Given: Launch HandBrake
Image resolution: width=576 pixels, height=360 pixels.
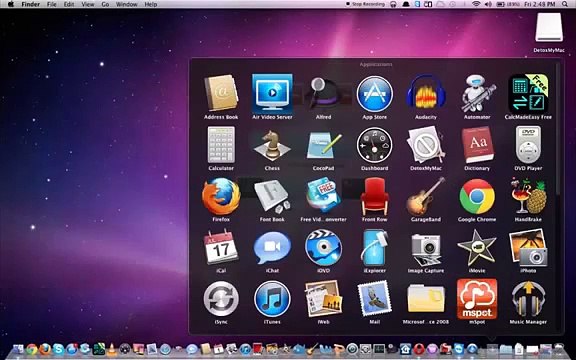Looking at the screenshot, I should click(528, 196).
